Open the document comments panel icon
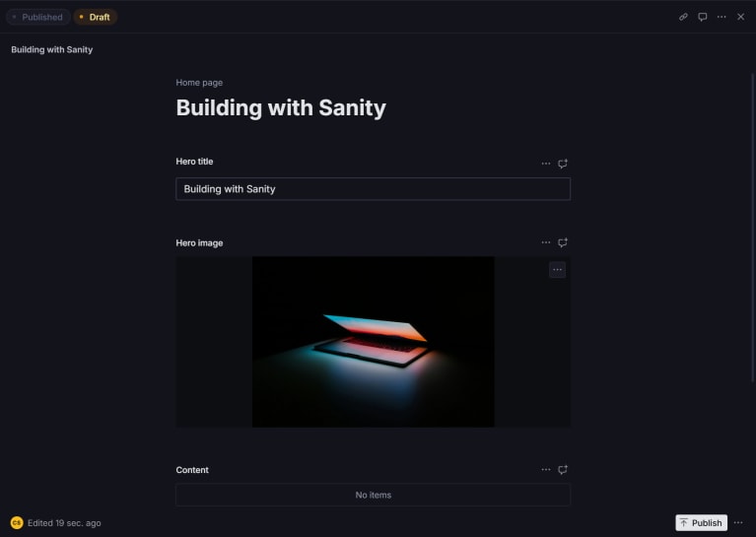The image size is (756, 537). [703, 17]
